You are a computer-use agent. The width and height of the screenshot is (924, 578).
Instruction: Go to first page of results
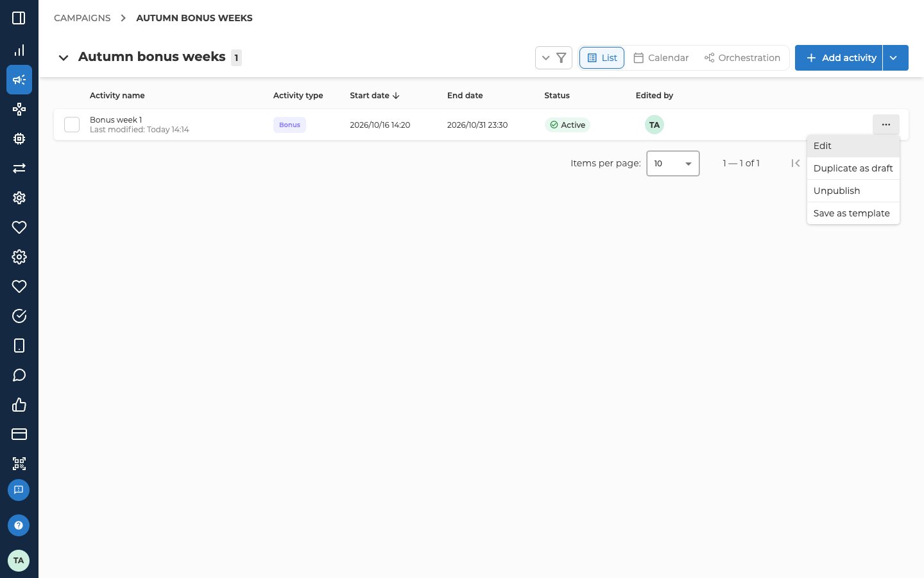click(x=796, y=163)
